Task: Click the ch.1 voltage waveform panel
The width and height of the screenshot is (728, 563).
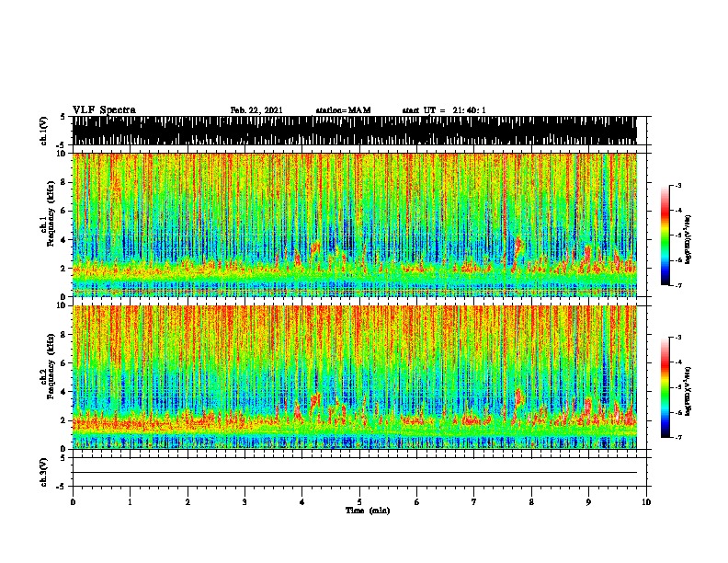Action: pyautogui.click(x=354, y=131)
